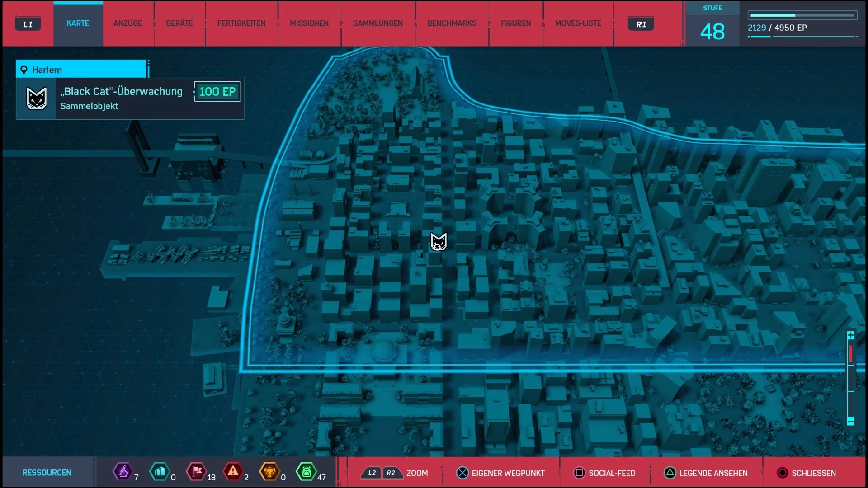868x488 pixels.
Task: Select the FERTIGKEITEN tab
Action: click(x=241, y=23)
